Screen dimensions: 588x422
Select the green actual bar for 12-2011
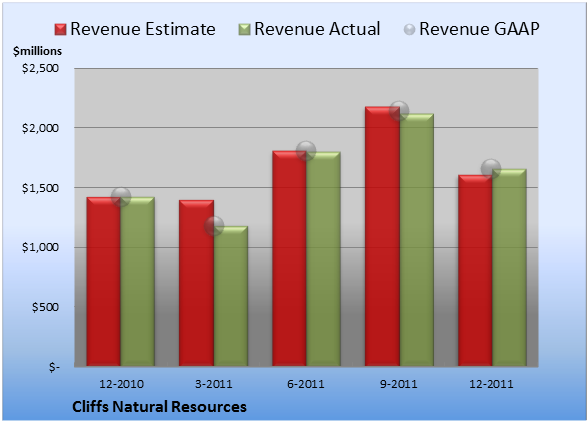(x=509, y=267)
